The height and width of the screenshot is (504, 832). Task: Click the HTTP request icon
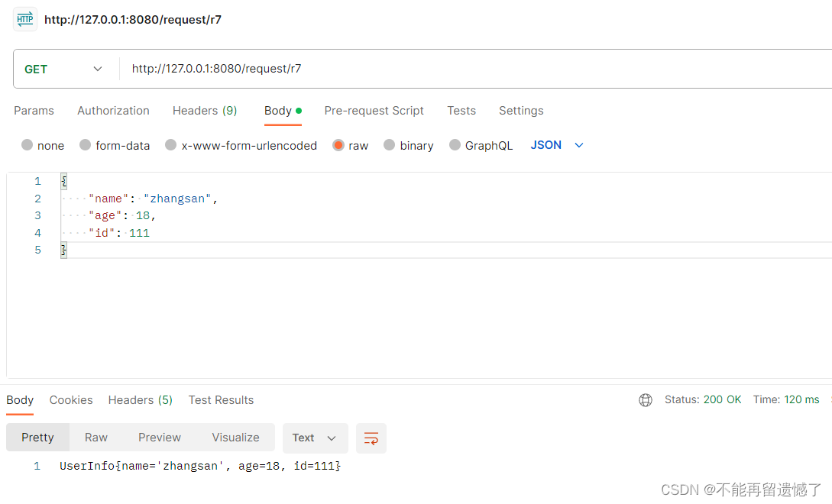coord(25,20)
